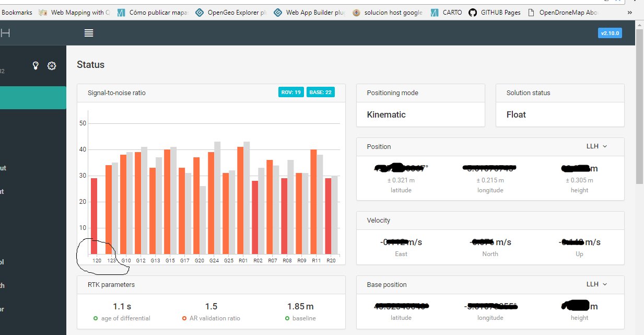Click the orange rover bar for satellite R01
The image size is (644, 335).
[x=240, y=200]
